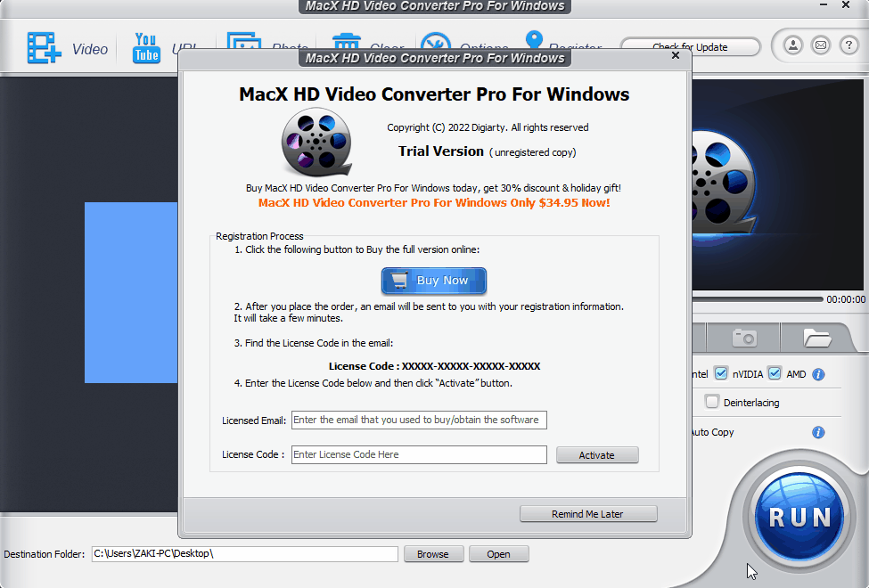Screen dimensions: 869x588
Task: Click the Open destination button
Action: (499, 553)
